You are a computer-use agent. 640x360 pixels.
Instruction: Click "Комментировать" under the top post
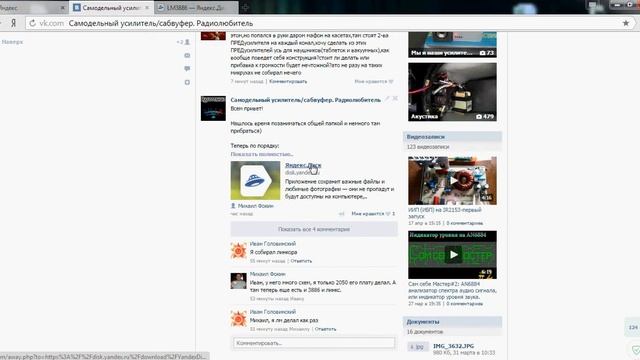coord(288,81)
